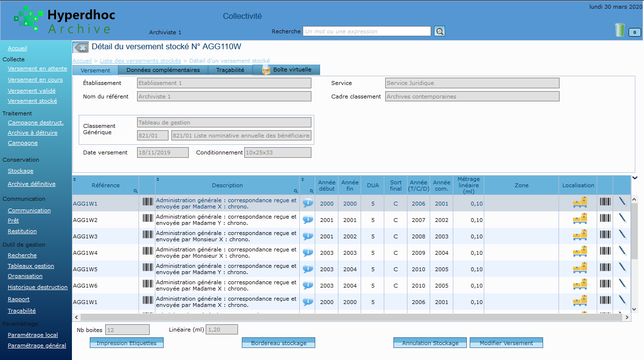
Task: Click the chevron expander right of the table header
Action: click(x=635, y=178)
